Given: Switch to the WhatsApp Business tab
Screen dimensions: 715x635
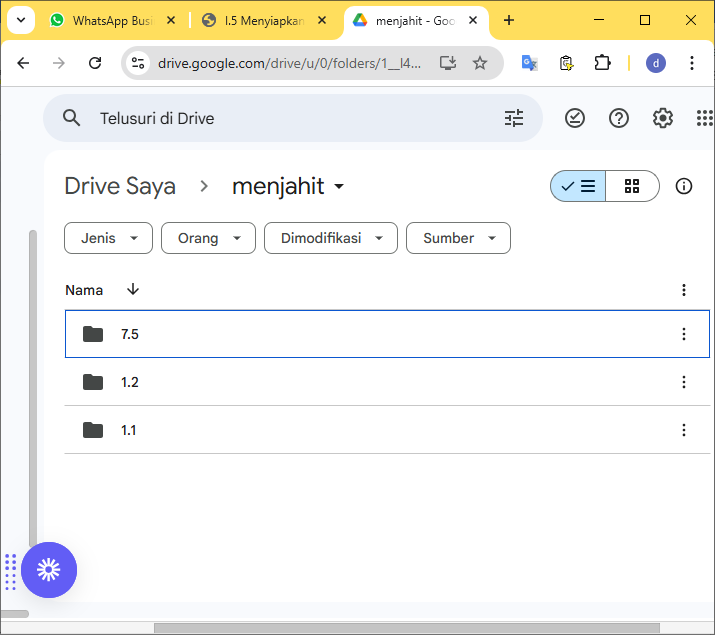Looking at the screenshot, I should [110, 20].
